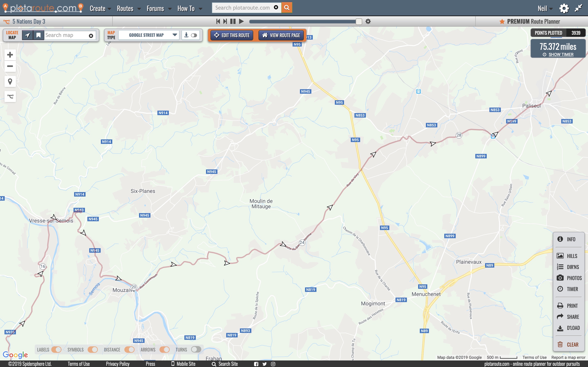588x367 pixels.
Task: Click the locate my position arrow icon
Action: [x=27, y=36]
